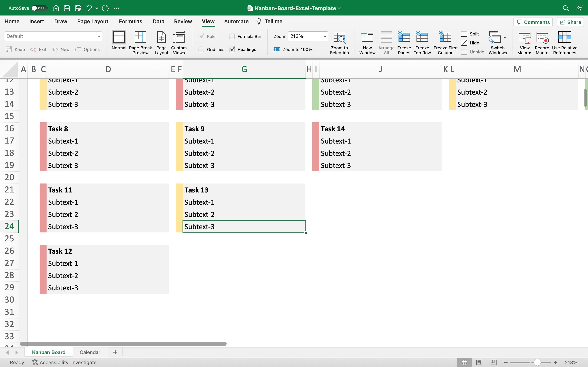The height and width of the screenshot is (367, 588).
Task: Start Record Macro
Action: (542, 42)
